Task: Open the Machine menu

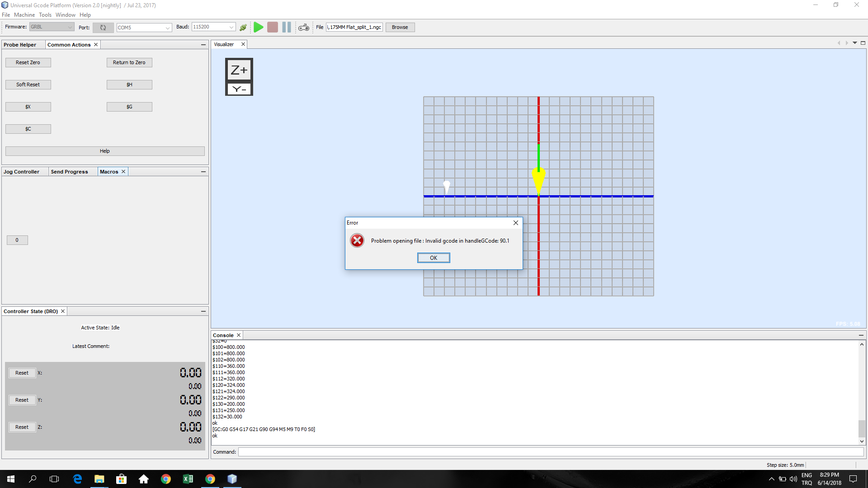Action: [24, 15]
